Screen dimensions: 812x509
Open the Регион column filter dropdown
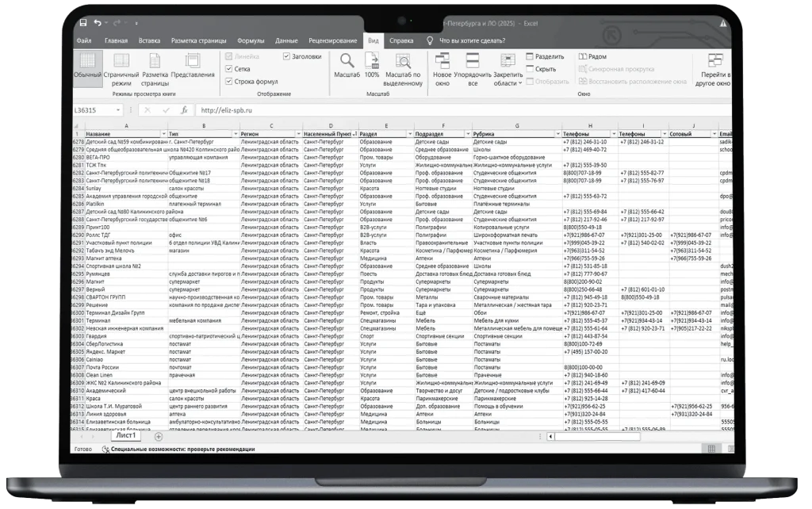[x=298, y=134]
